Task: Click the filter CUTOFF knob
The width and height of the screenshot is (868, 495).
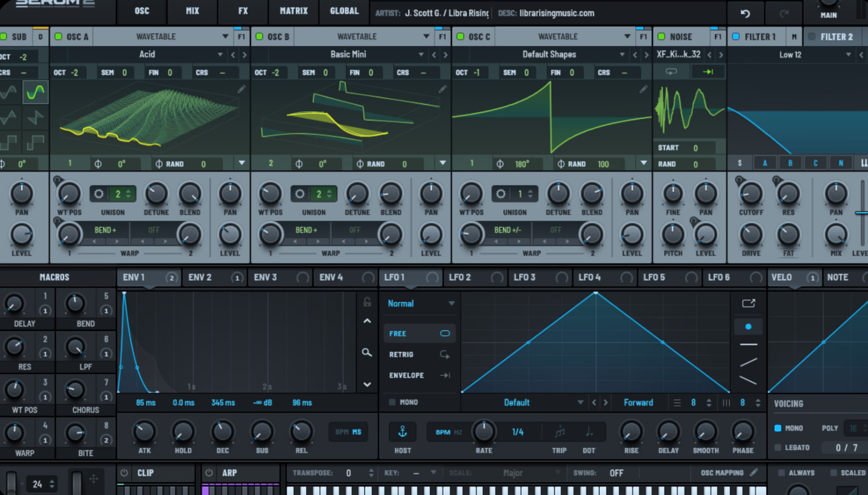Action: click(x=751, y=194)
